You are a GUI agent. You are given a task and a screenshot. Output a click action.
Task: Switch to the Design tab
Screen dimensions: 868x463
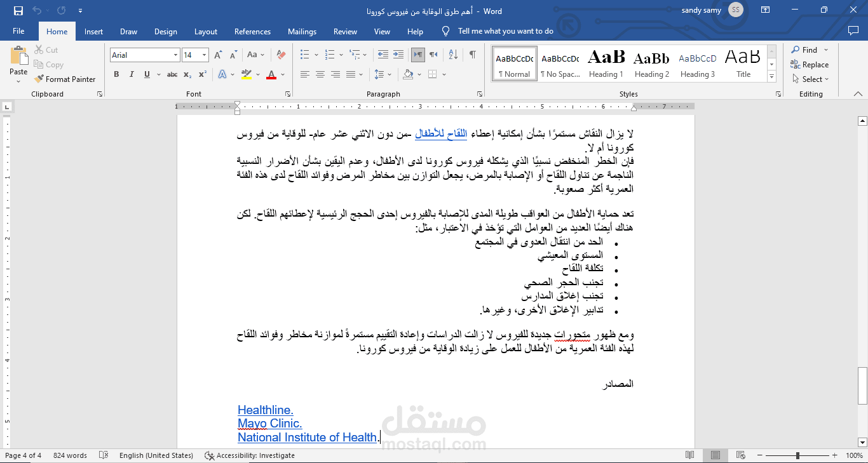click(166, 31)
